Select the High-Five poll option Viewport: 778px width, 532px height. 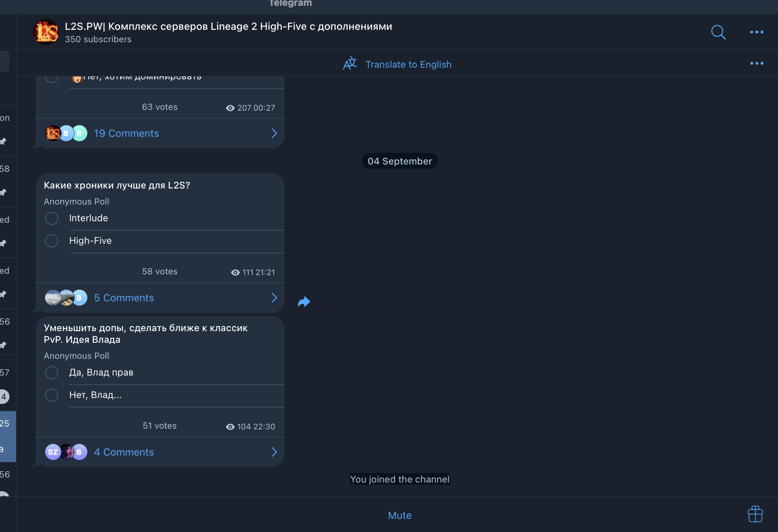pyautogui.click(x=52, y=241)
